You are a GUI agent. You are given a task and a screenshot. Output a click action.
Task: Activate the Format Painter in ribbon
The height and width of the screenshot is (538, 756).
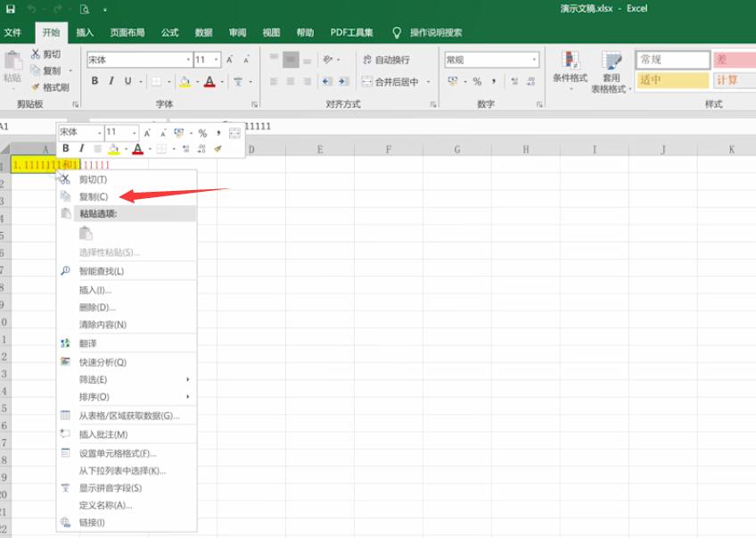(x=51, y=87)
